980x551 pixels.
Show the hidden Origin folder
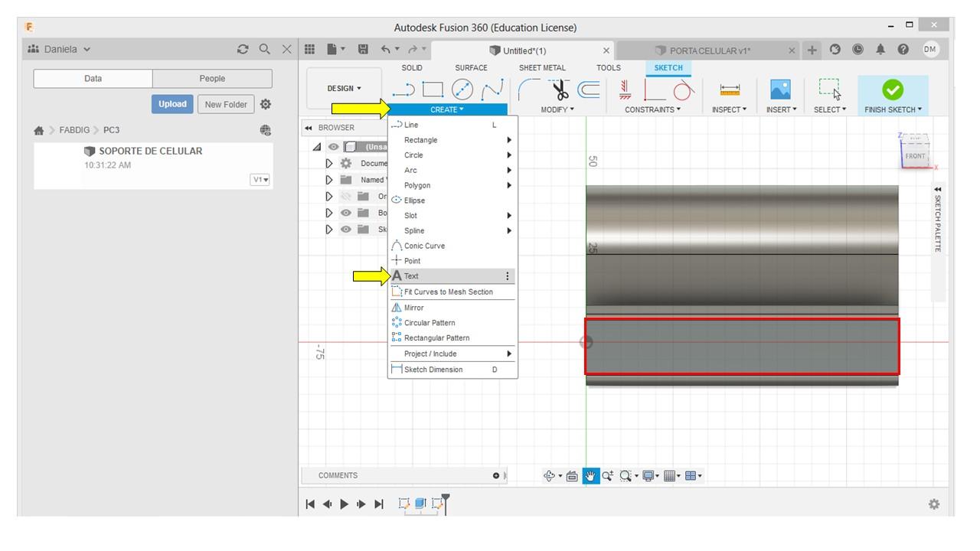345,197
